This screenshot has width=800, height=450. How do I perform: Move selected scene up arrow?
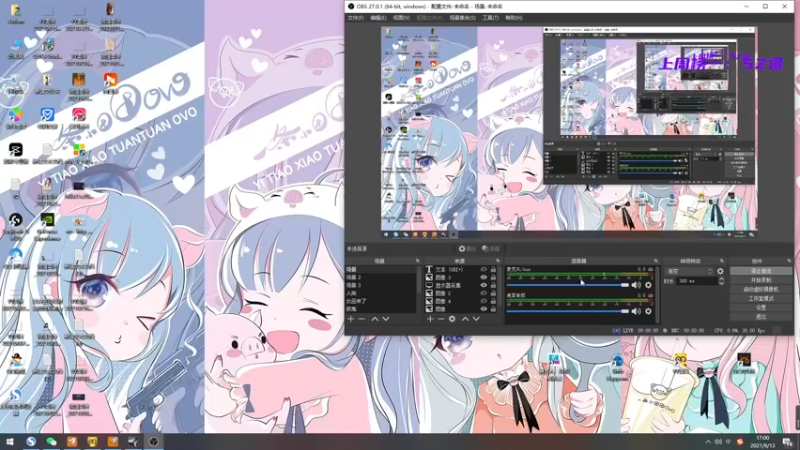pyautogui.click(x=375, y=319)
